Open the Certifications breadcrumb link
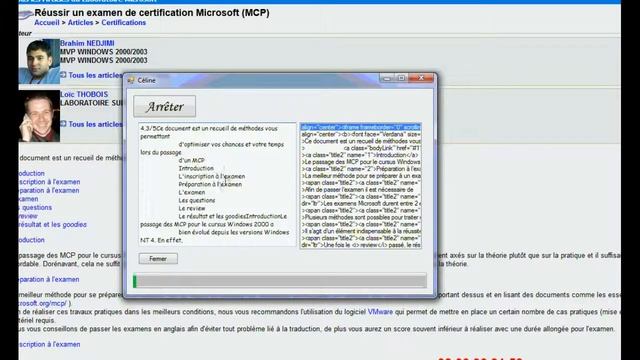 [x=124, y=23]
